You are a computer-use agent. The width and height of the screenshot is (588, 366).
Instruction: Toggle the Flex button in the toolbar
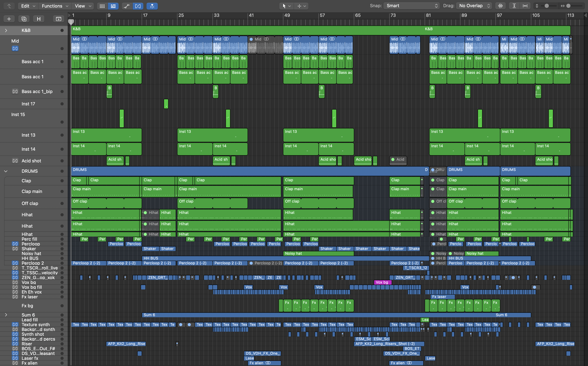[x=138, y=6]
